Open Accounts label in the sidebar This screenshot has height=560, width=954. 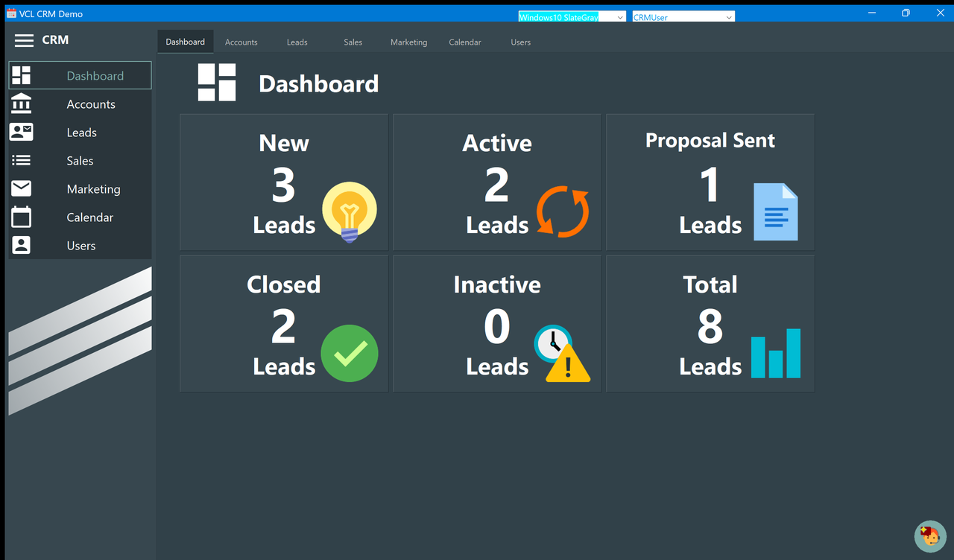point(91,104)
